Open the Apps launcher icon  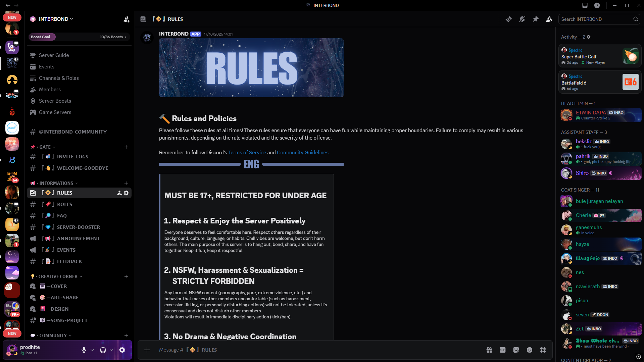click(x=543, y=350)
